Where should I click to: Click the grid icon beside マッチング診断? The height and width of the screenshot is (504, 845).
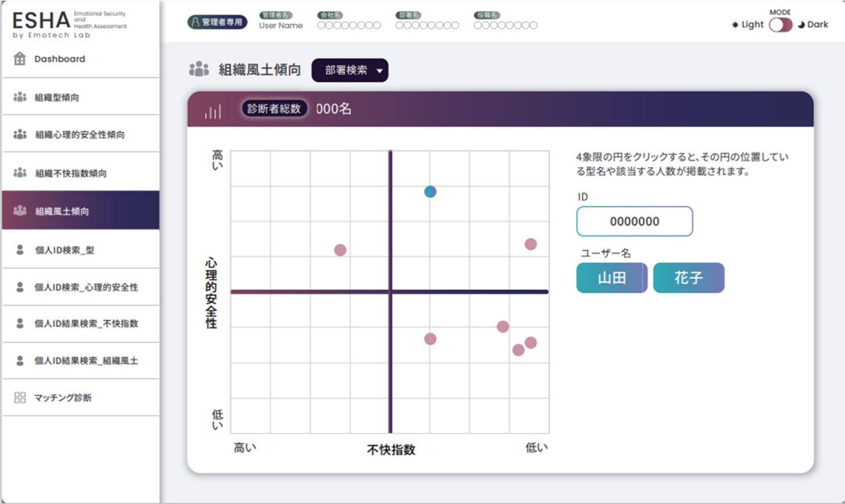tap(20, 398)
